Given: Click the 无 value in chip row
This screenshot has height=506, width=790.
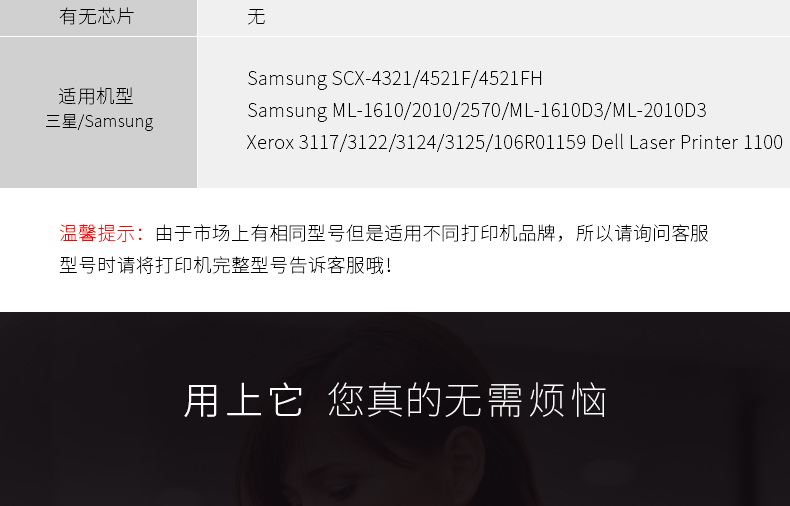Looking at the screenshot, I should pos(256,17).
